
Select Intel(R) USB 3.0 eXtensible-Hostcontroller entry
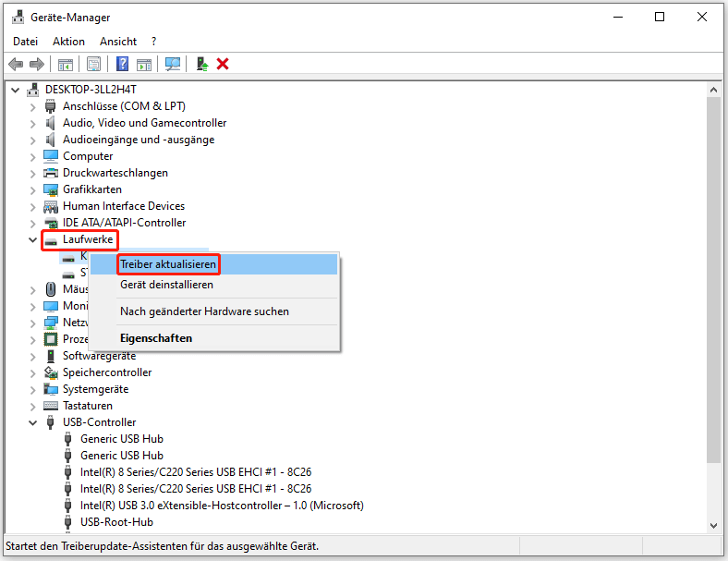point(222,506)
